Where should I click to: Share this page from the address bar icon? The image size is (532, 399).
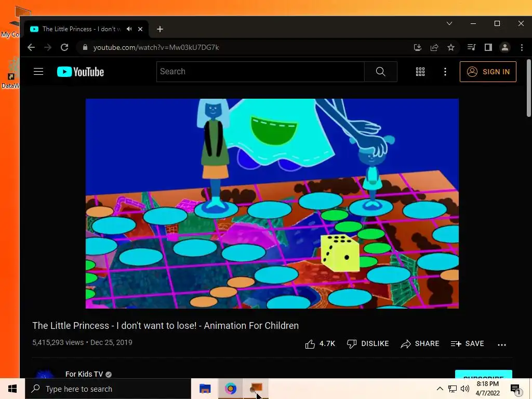click(434, 47)
